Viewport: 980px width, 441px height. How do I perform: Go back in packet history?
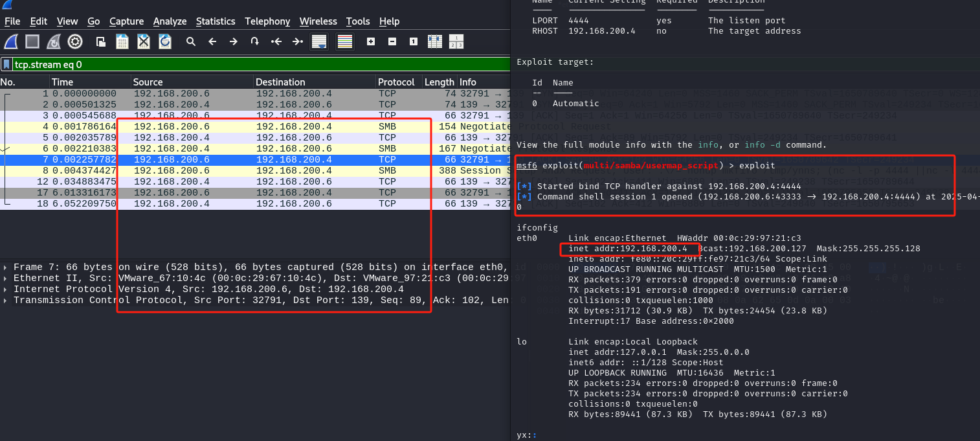(x=212, y=42)
